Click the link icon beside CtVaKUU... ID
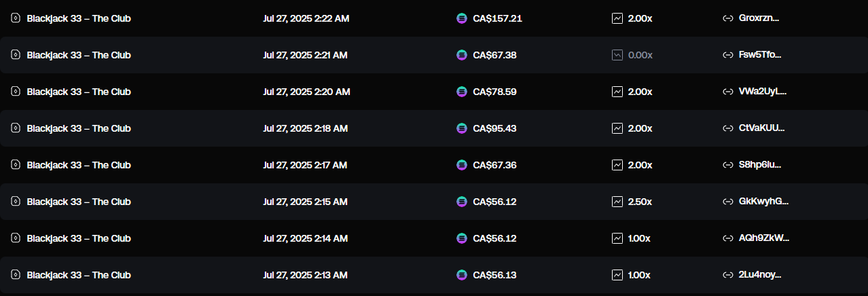 point(728,128)
